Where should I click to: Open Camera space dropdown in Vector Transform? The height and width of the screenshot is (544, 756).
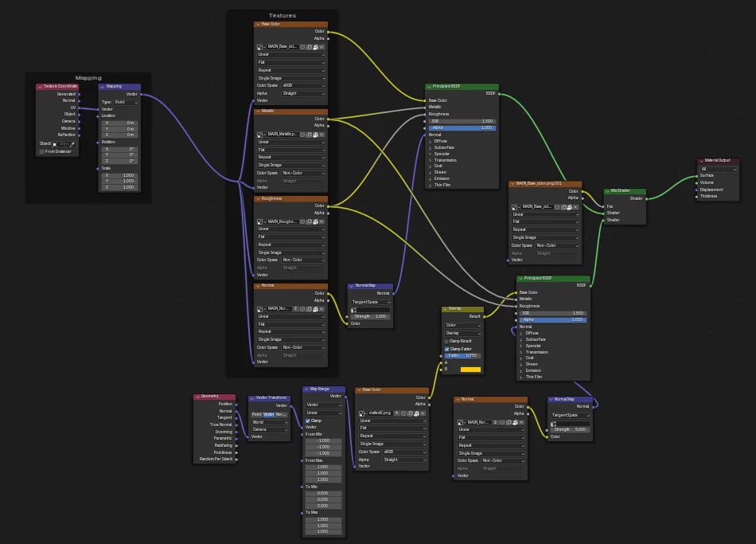click(270, 429)
